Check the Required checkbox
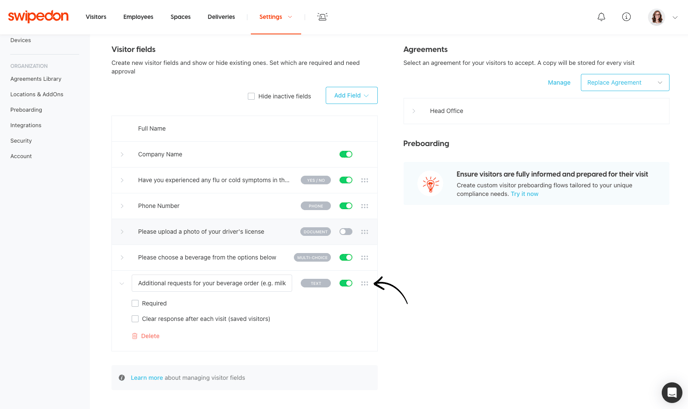The image size is (688, 409). click(x=135, y=303)
